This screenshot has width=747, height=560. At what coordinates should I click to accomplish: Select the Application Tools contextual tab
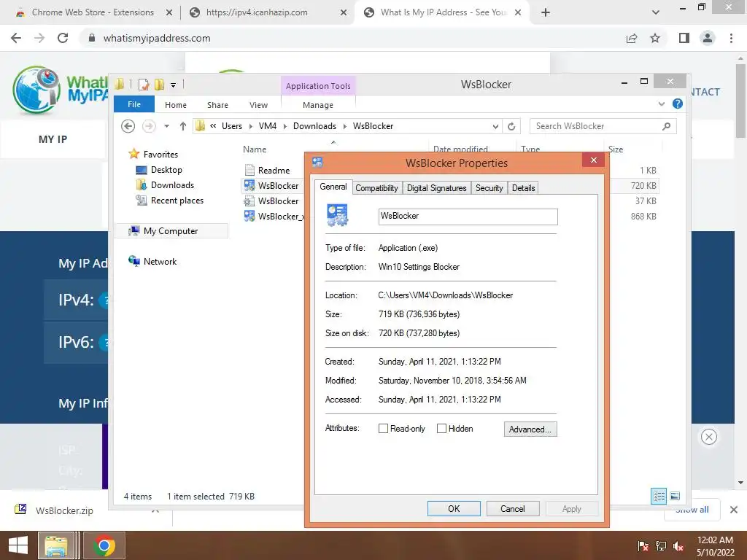[318, 86]
